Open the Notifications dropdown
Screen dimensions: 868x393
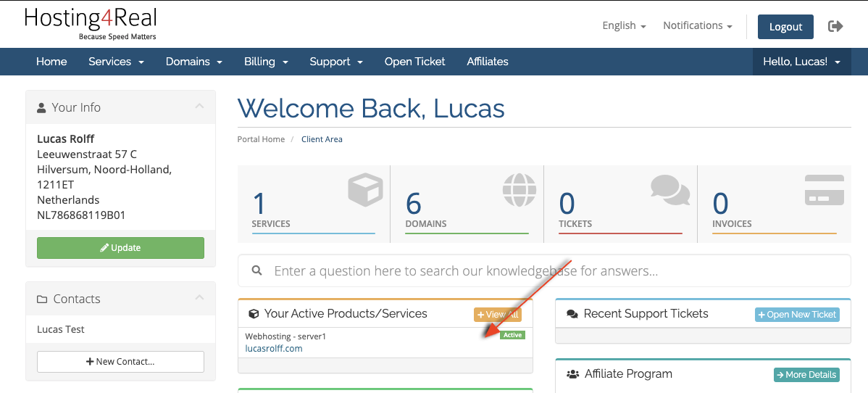(697, 25)
